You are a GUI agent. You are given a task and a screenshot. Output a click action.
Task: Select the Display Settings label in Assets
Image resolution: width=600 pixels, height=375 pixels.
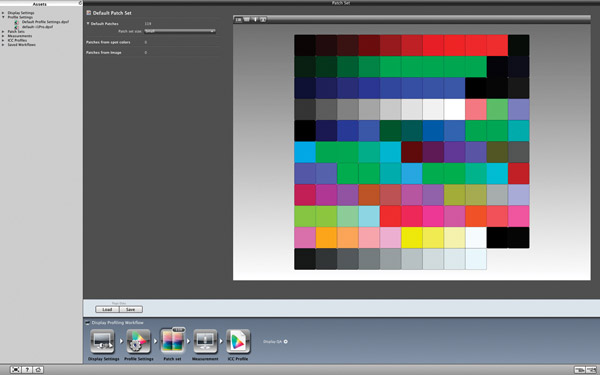point(21,13)
